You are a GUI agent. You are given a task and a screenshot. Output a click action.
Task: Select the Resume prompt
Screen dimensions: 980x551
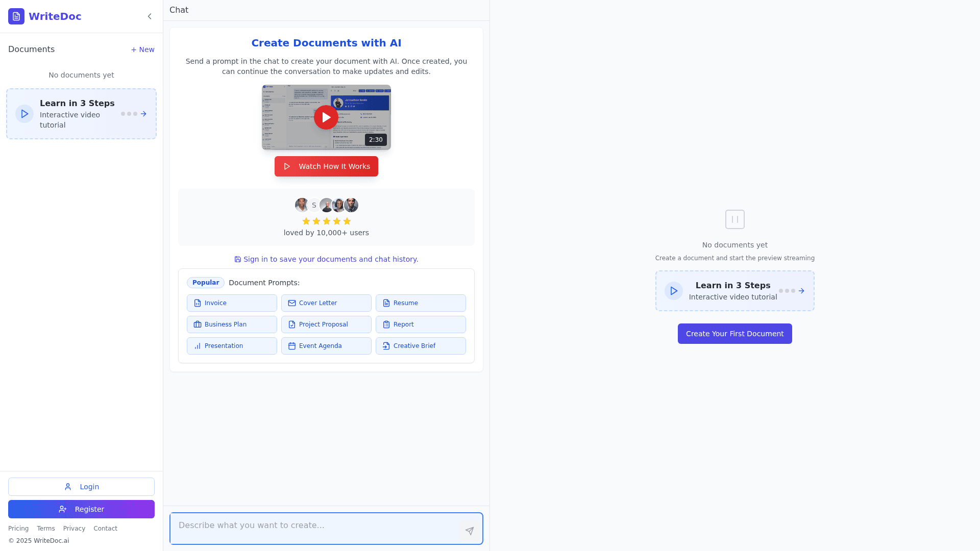(421, 303)
